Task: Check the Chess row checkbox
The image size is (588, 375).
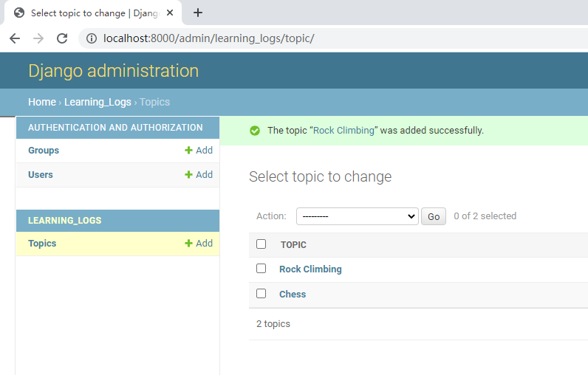Action: tap(261, 293)
